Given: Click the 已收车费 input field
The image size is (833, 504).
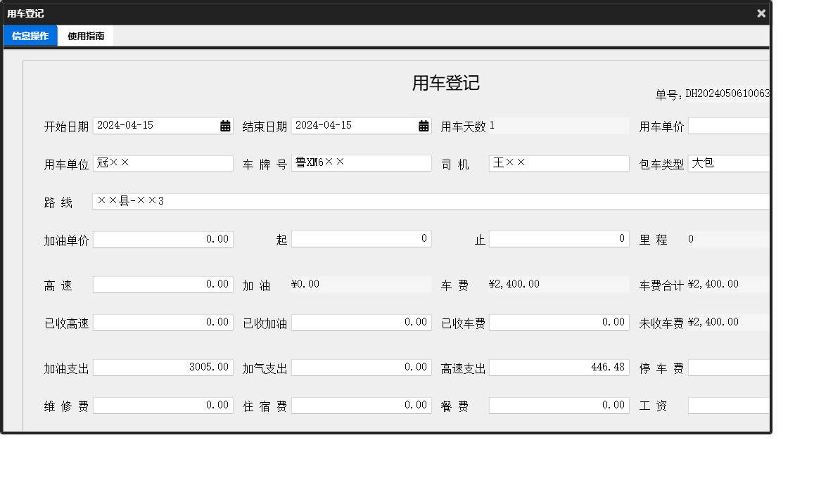Looking at the screenshot, I should tap(558, 322).
